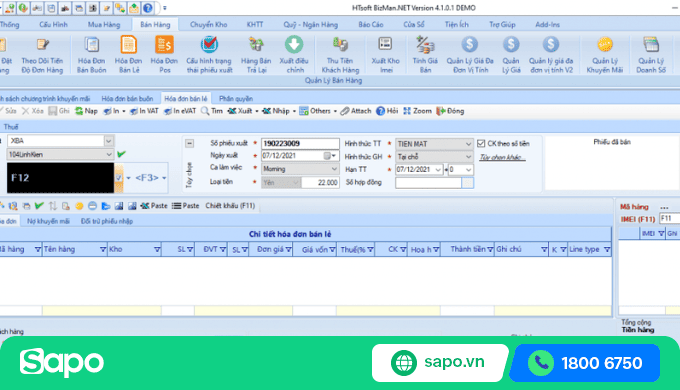Open Quản Lý Giá Đa Đơn Vị Tính
The width and height of the screenshot is (680, 390).
[470, 55]
